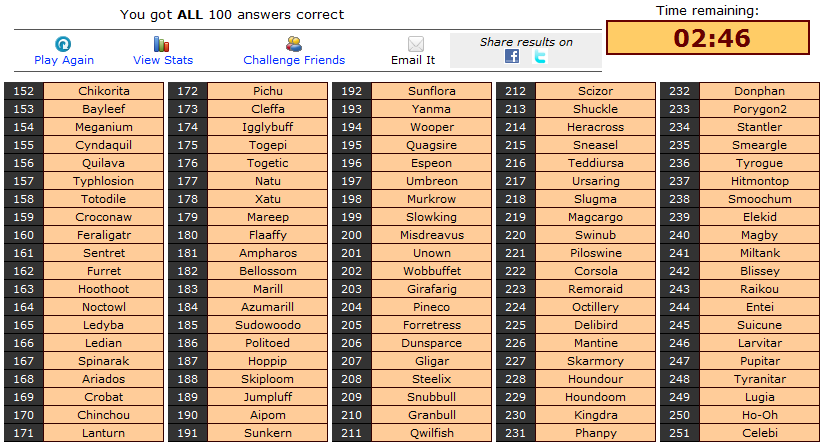831x446 pixels.
Task: Share results on Twitter
Action: [x=540, y=56]
